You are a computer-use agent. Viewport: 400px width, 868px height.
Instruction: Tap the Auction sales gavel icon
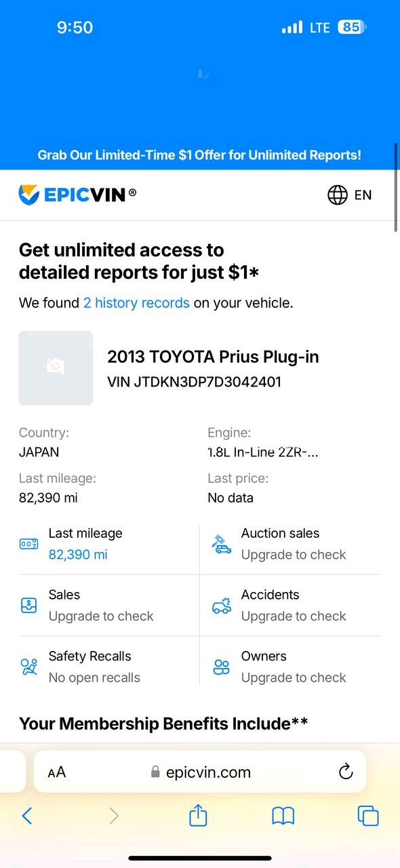click(222, 544)
